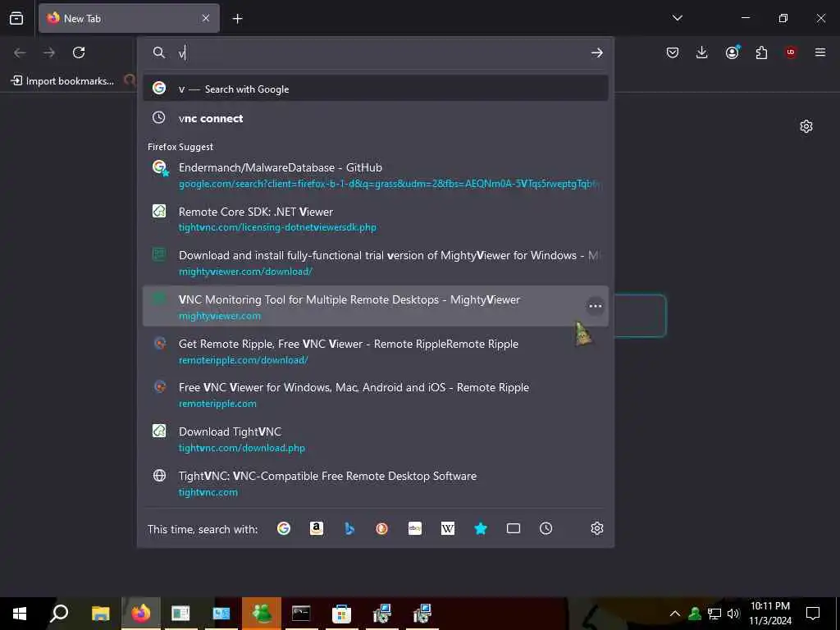The width and height of the screenshot is (840, 630).
Task: Close the New Tab tab
Action: pos(206,18)
